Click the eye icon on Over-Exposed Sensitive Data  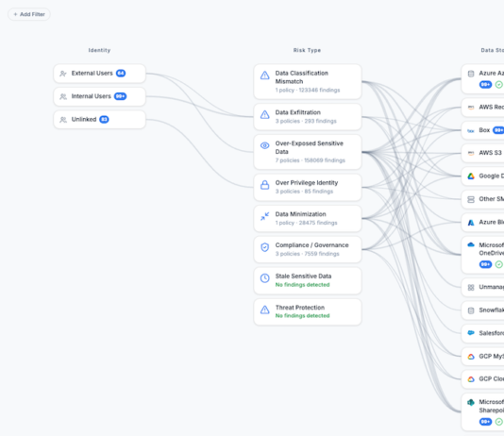coord(264,145)
